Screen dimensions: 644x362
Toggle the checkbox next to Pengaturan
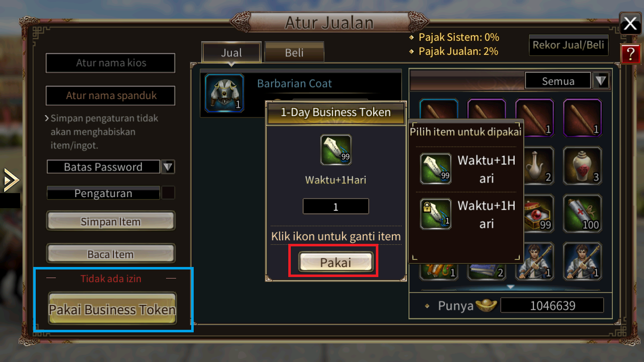(x=169, y=193)
